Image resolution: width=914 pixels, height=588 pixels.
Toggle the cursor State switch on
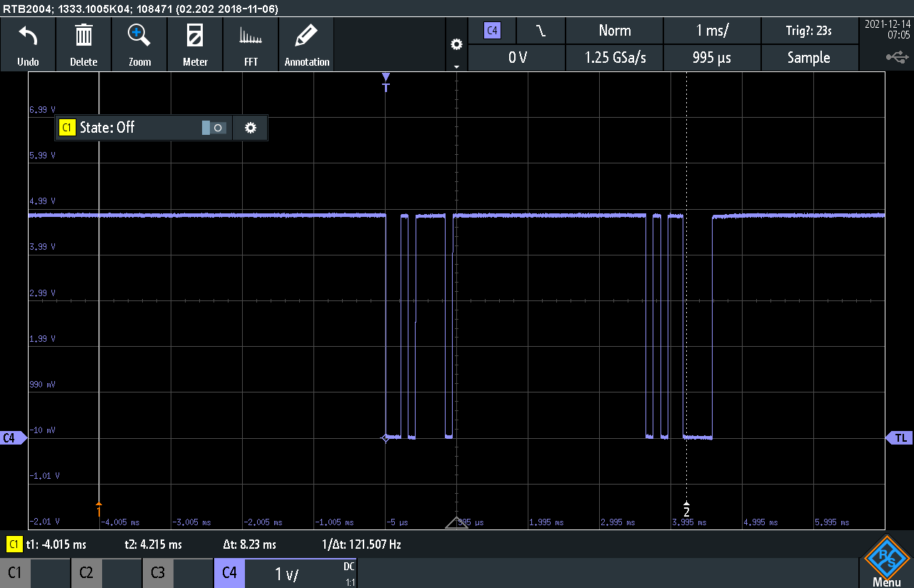tap(214, 128)
